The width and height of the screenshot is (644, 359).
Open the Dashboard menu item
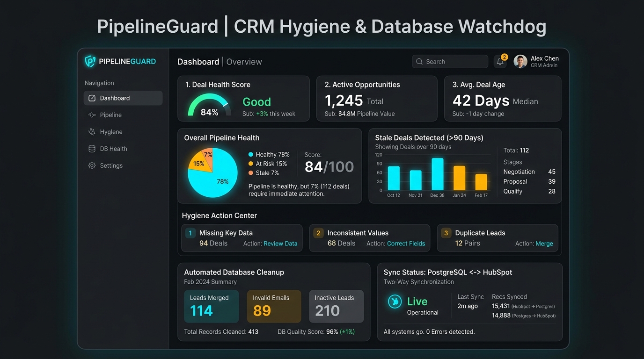click(x=123, y=98)
